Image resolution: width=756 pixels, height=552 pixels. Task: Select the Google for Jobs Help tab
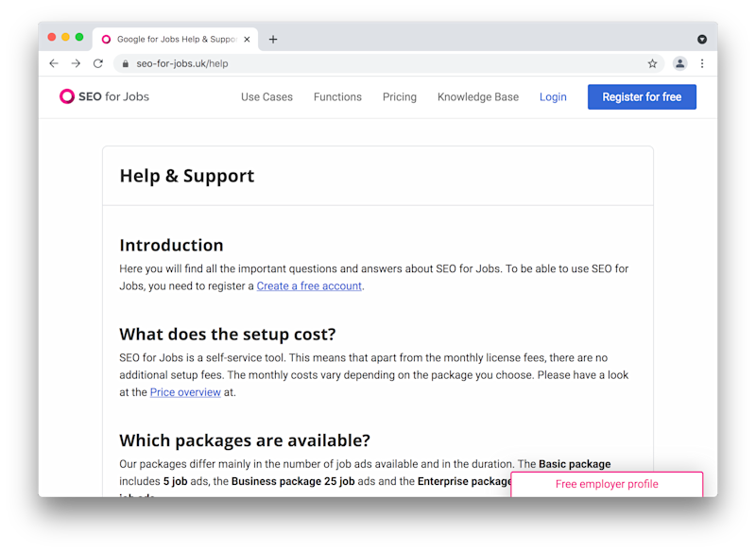click(176, 39)
